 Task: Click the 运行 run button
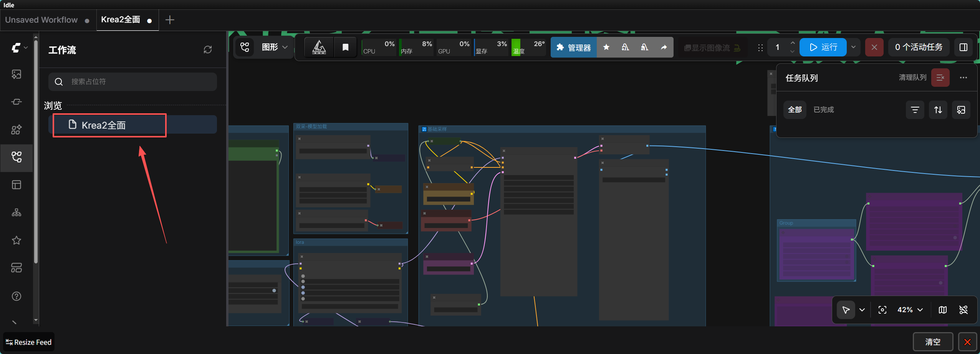[x=823, y=47]
